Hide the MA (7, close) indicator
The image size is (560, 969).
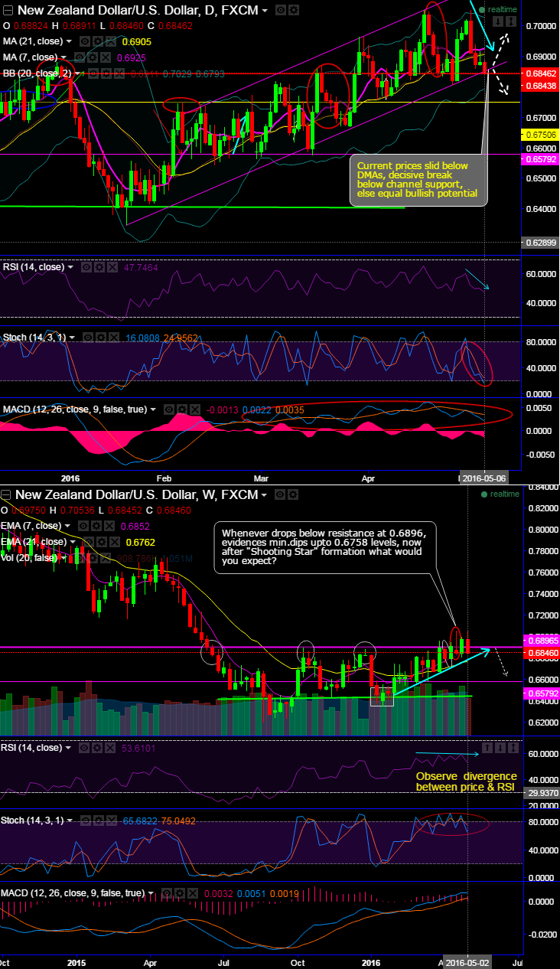pos(79,57)
